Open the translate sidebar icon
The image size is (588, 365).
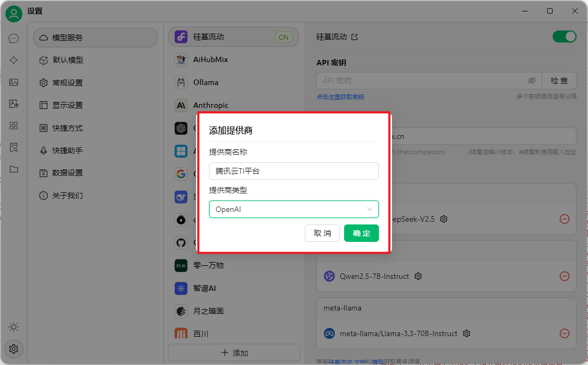[x=14, y=104]
